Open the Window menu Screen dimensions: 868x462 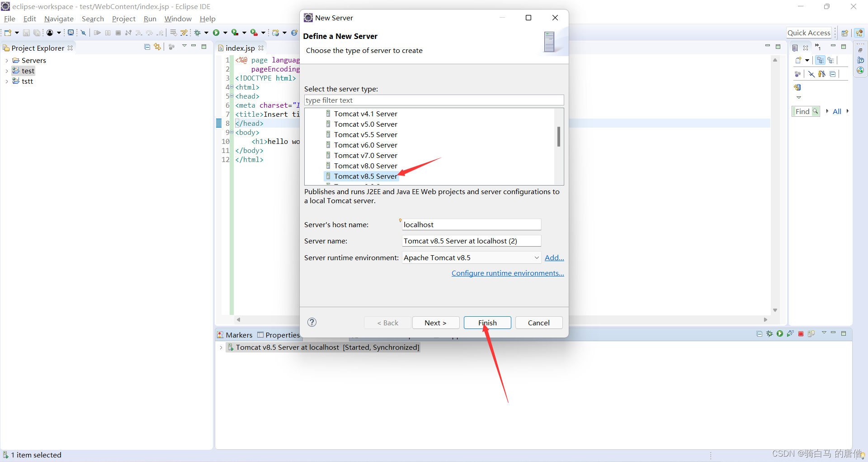[x=178, y=19]
